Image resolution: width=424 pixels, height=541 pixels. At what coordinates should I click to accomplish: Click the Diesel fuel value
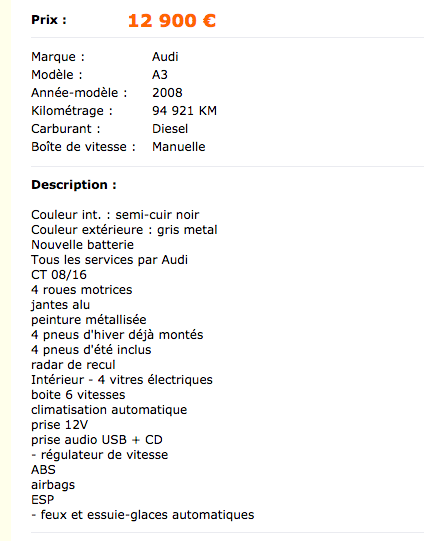pos(170,129)
